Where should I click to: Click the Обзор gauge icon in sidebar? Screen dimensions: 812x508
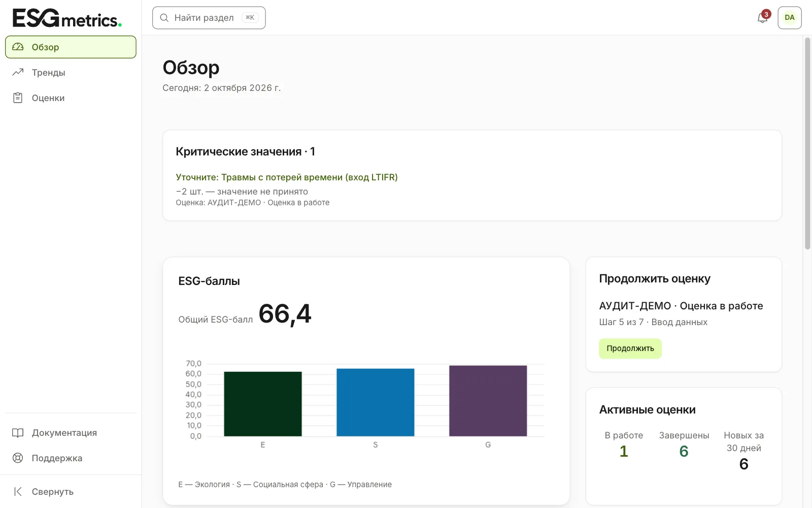[18, 47]
